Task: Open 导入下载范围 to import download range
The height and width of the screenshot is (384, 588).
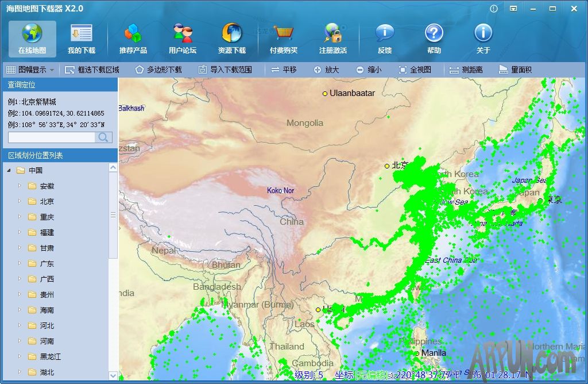Action: [x=226, y=70]
